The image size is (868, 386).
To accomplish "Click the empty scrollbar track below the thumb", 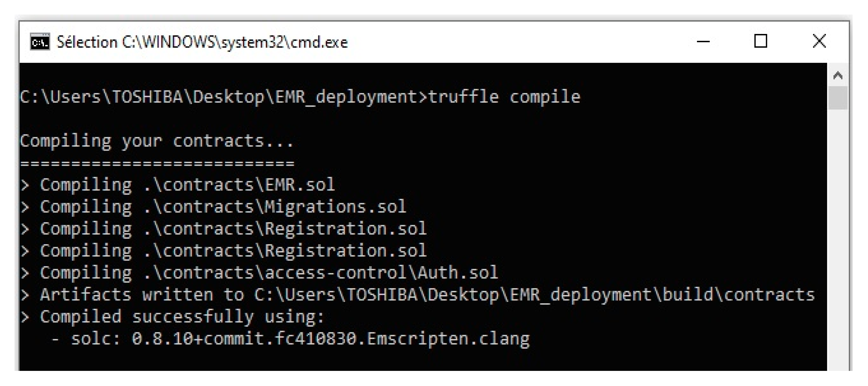I will (x=838, y=236).
